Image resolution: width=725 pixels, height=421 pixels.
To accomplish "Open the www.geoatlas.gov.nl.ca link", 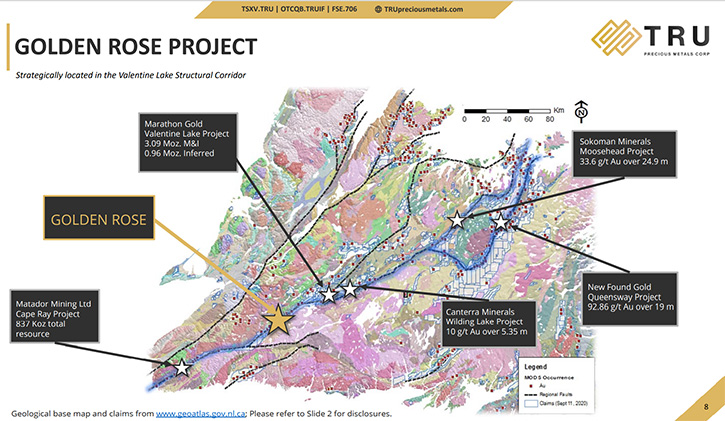I will pyautogui.click(x=200, y=414).
